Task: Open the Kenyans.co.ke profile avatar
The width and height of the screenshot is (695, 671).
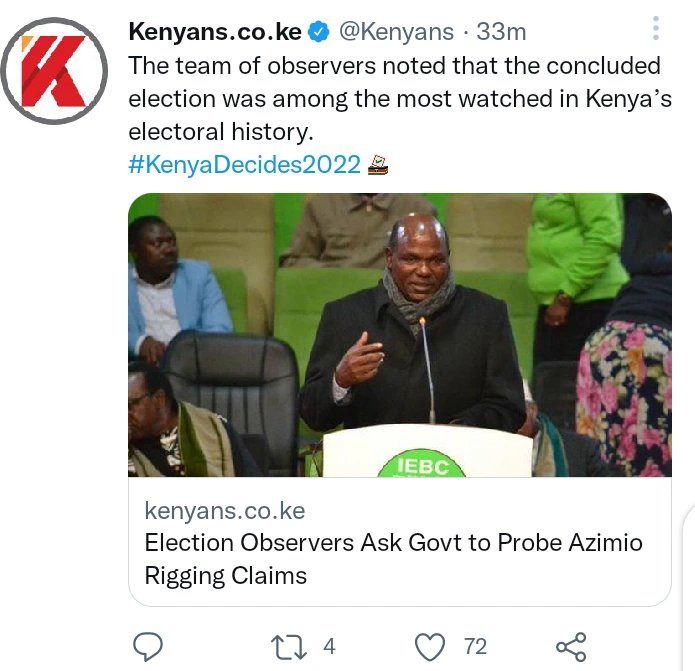Action: click(54, 71)
